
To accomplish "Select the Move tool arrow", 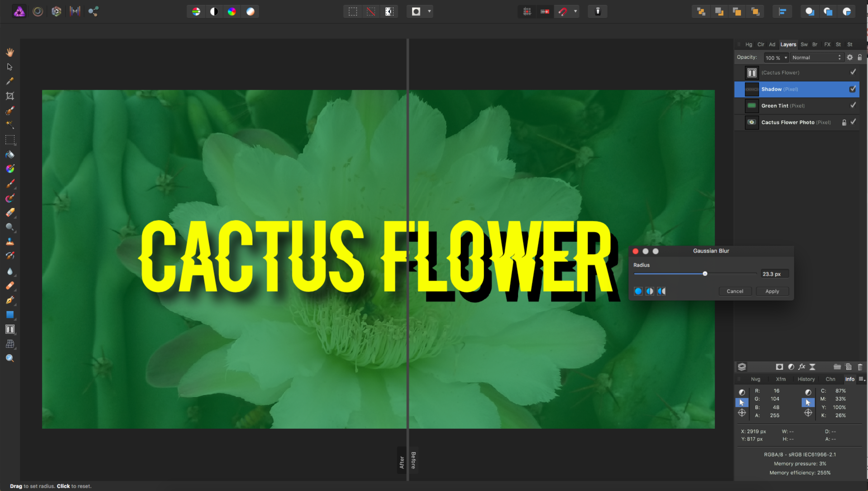I will pyautogui.click(x=10, y=67).
